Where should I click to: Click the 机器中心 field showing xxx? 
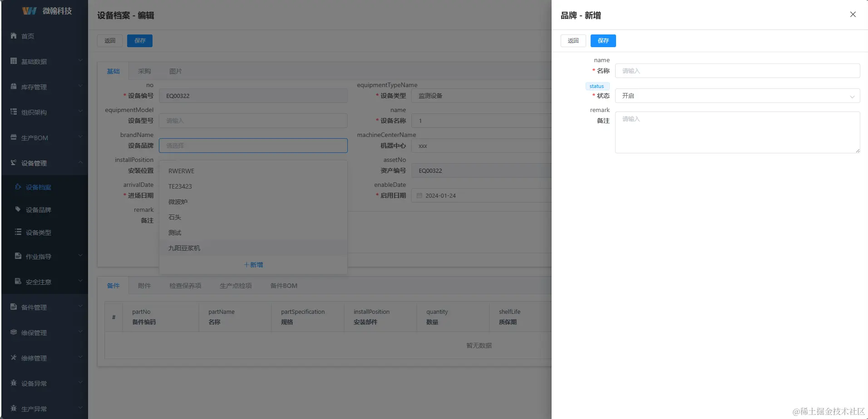click(x=481, y=146)
